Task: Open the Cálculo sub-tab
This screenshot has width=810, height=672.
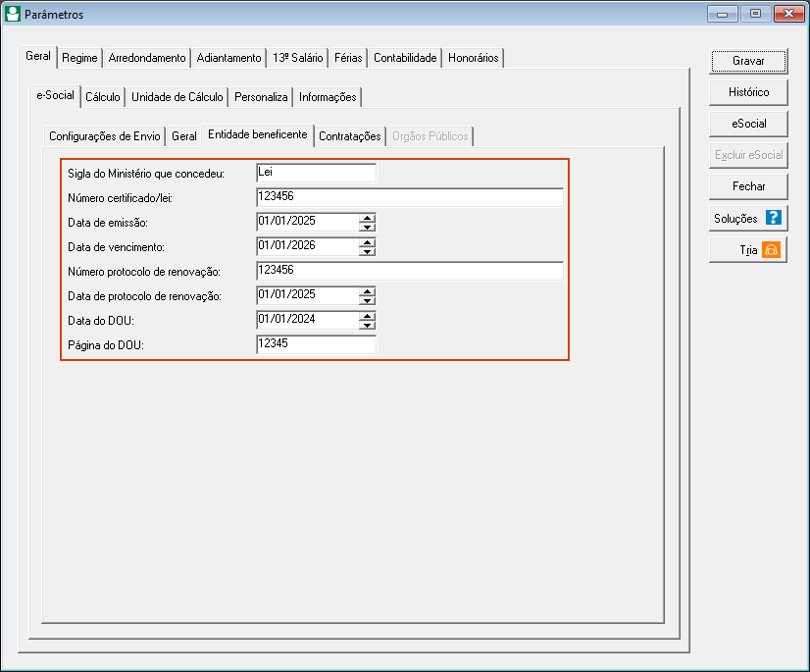Action: [102, 97]
